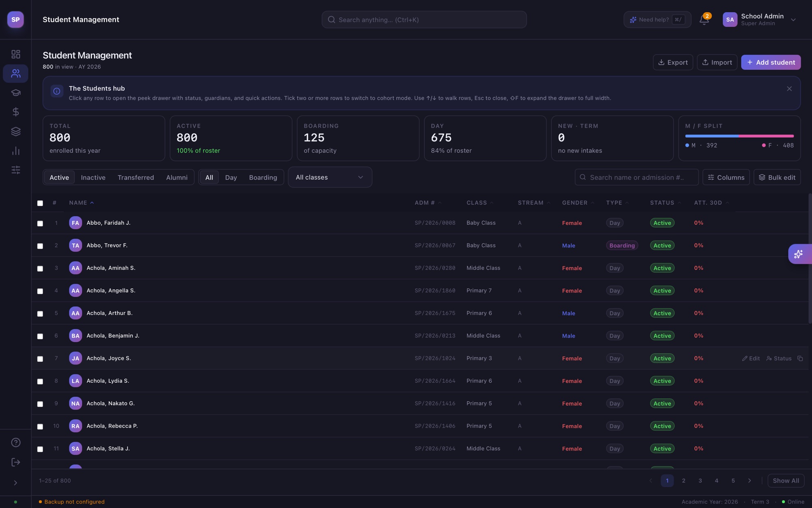Tick checkbox for Achola, Lydia S.
812x508 pixels.
point(40,381)
